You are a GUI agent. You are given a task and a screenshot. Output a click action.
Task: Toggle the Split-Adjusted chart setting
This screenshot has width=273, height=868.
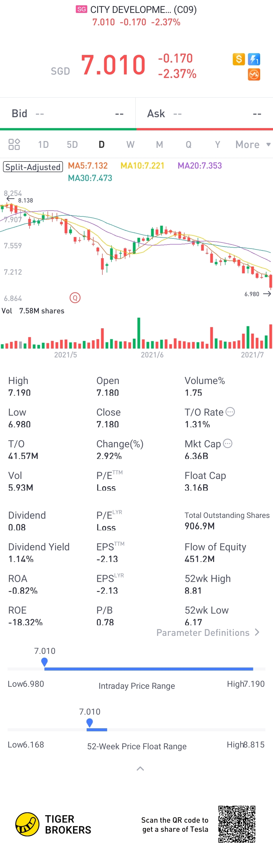(33, 167)
